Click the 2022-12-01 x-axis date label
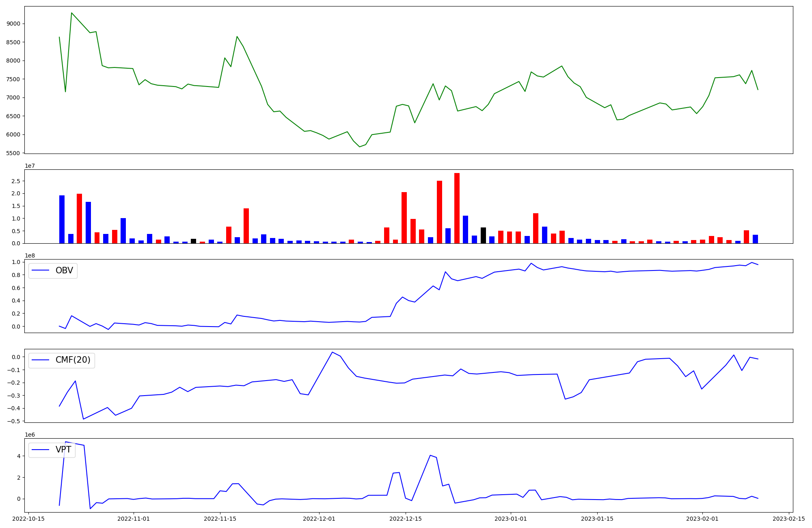Viewport: 812px width, 528px height. pos(319,519)
